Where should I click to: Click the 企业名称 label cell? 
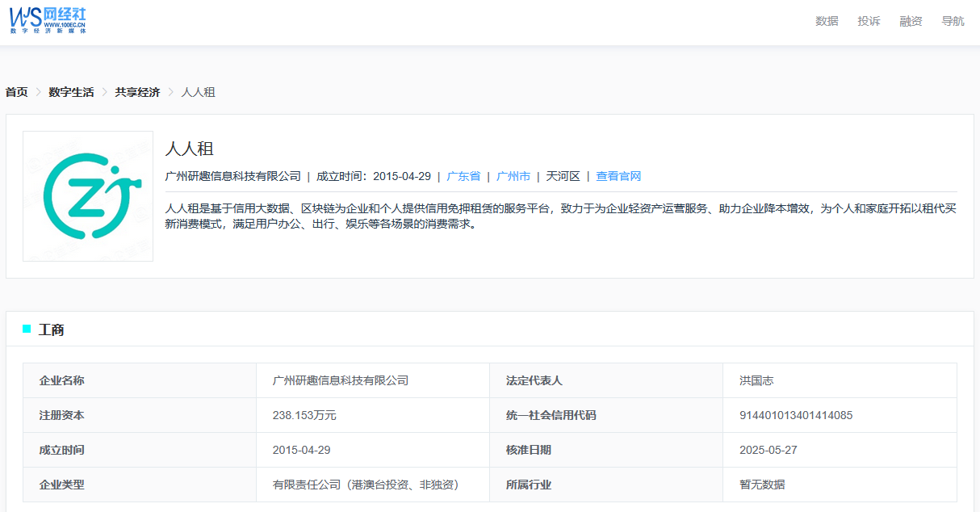[x=140, y=380]
